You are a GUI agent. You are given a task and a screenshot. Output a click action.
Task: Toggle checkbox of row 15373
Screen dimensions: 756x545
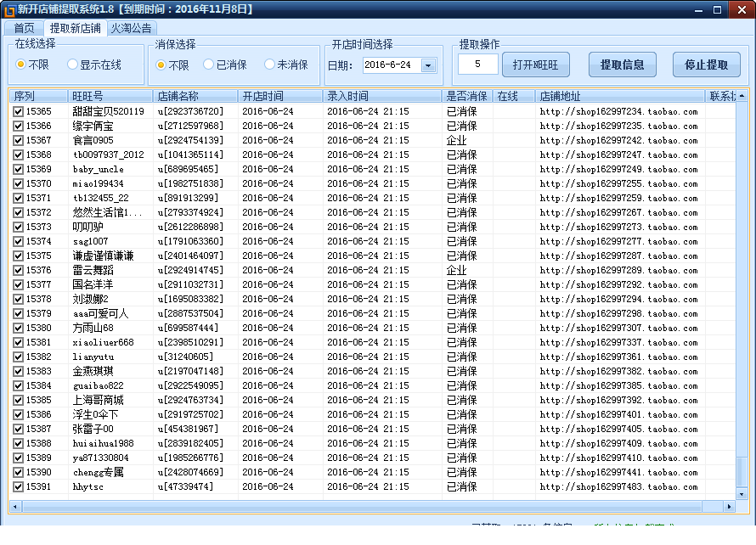19,227
